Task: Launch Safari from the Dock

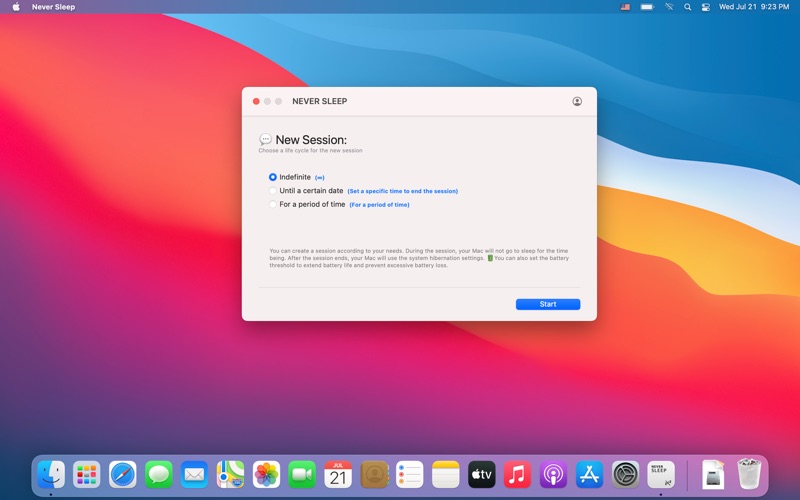Action: pos(123,474)
